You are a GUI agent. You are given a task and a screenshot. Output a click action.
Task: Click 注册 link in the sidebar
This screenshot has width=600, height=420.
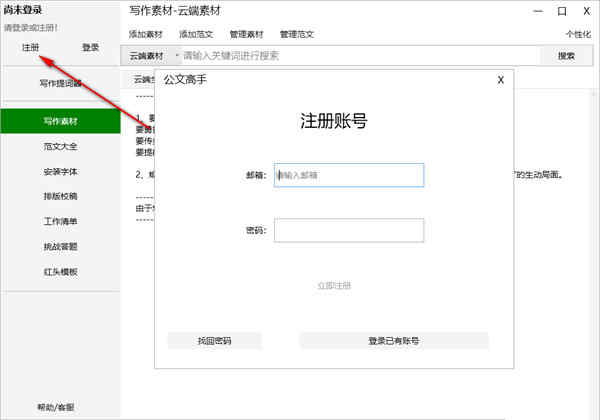[x=31, y=47]
